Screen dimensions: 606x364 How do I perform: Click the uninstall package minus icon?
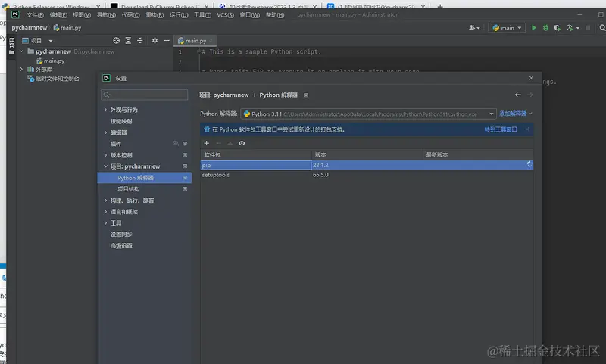pyautogui.click(x=218, y=143)
